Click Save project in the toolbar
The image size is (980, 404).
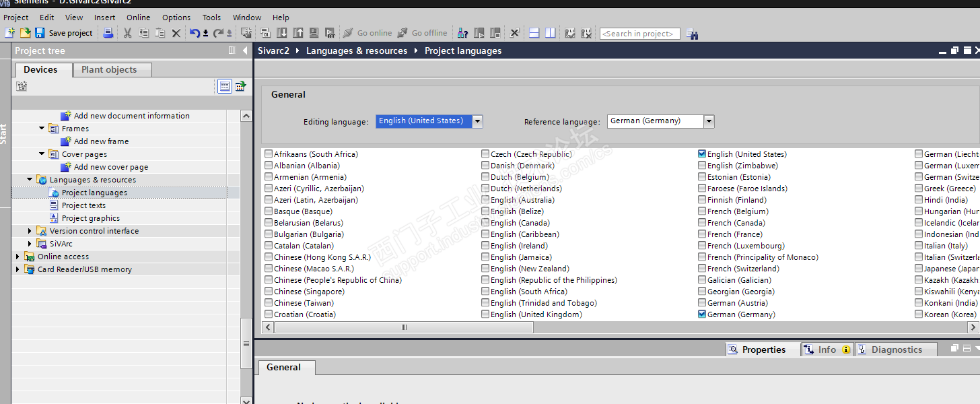(x=64, y=33)
